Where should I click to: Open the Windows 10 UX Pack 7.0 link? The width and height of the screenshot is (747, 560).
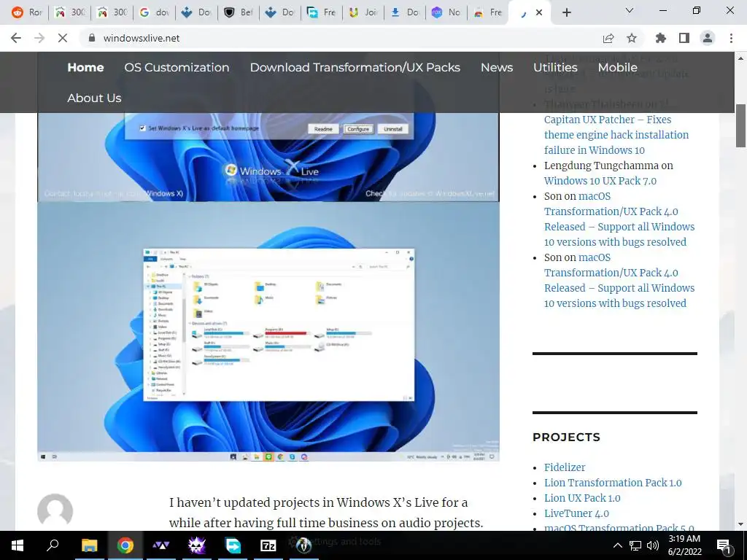coord(600,181)
